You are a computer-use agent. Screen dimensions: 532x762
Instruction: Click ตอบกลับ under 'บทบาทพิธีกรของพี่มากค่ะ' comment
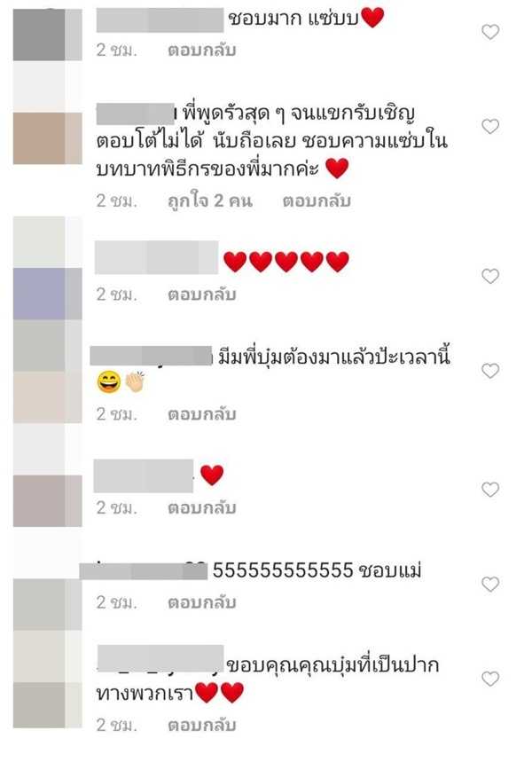317,200
